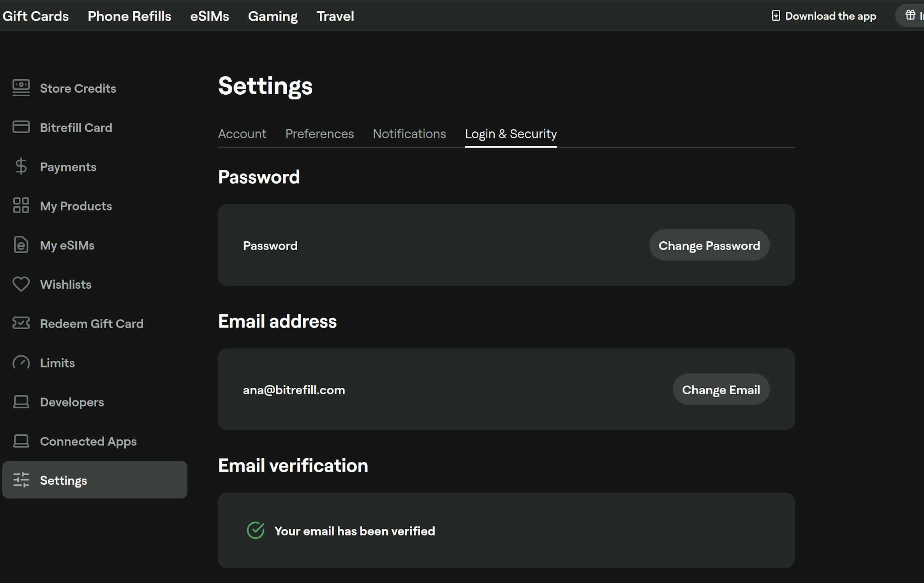Click the Payments dollar sign icon
This screenshot has height=583, width=924.
click(x=21, y=166)
